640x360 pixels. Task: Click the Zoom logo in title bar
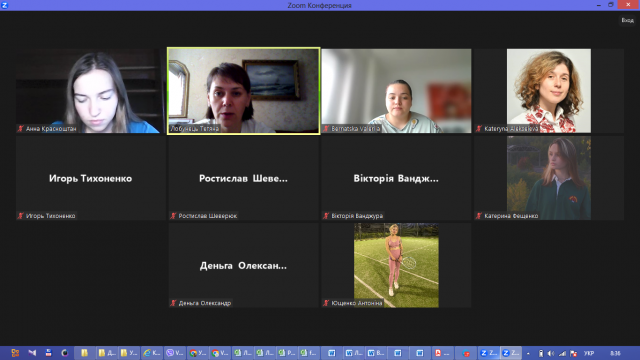(4, 5)
